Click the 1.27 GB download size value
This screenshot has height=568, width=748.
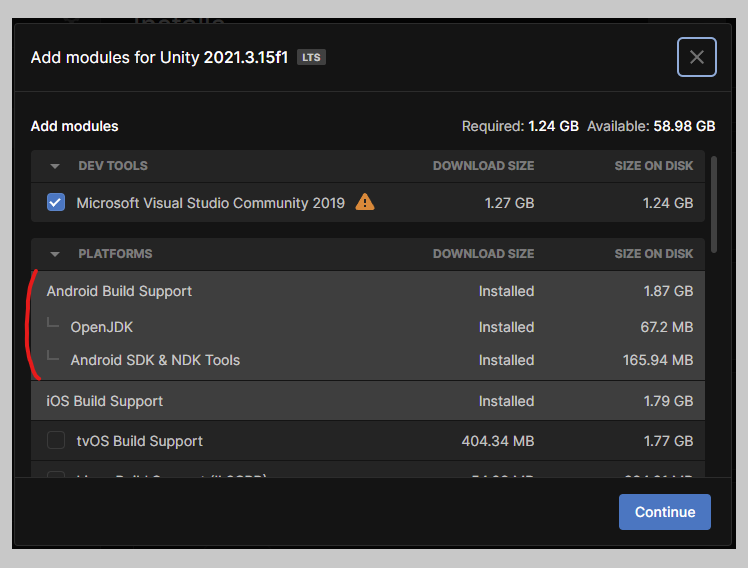[509, 203]
